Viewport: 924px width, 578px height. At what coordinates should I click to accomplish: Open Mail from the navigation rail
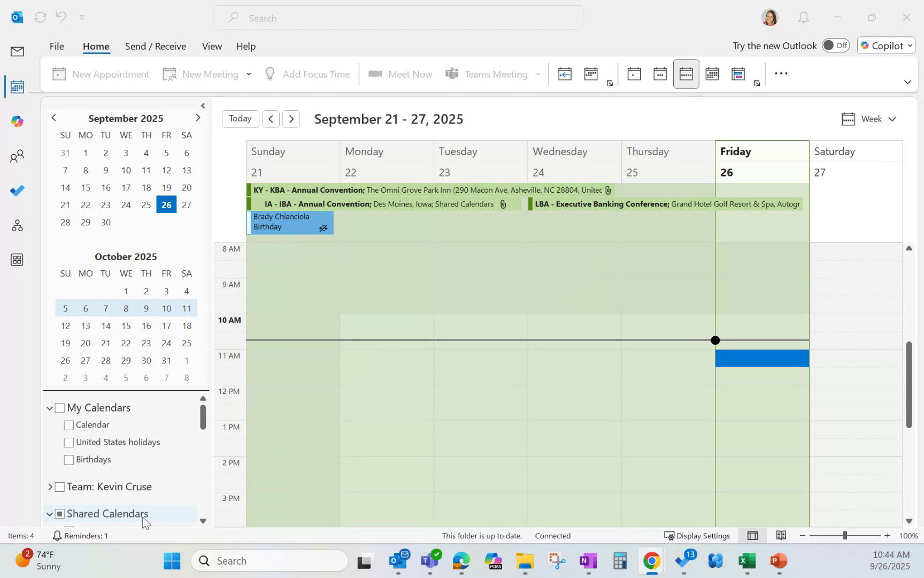tap(17, 51)
